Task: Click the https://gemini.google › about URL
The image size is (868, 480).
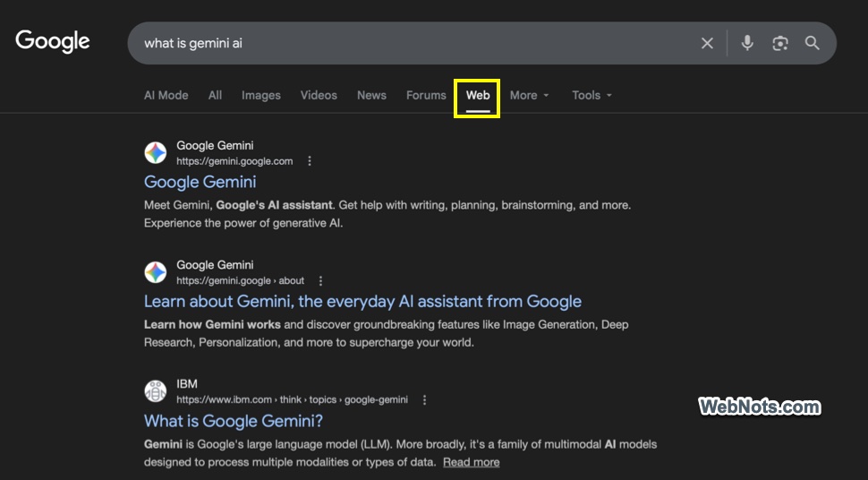Action: click(x=240, y=280)
